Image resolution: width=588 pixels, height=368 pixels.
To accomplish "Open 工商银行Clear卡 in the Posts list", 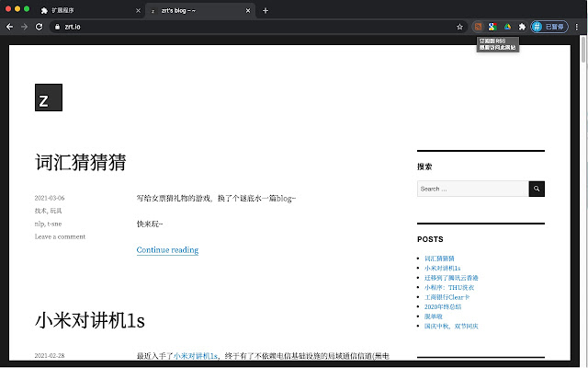I will [447, 297].
